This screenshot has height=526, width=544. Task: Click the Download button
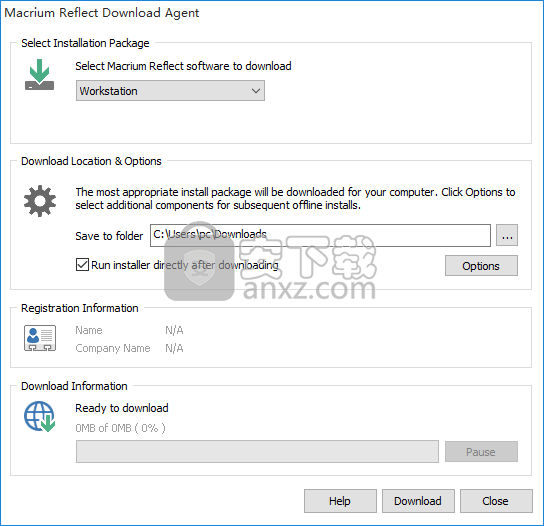[418, 501]
